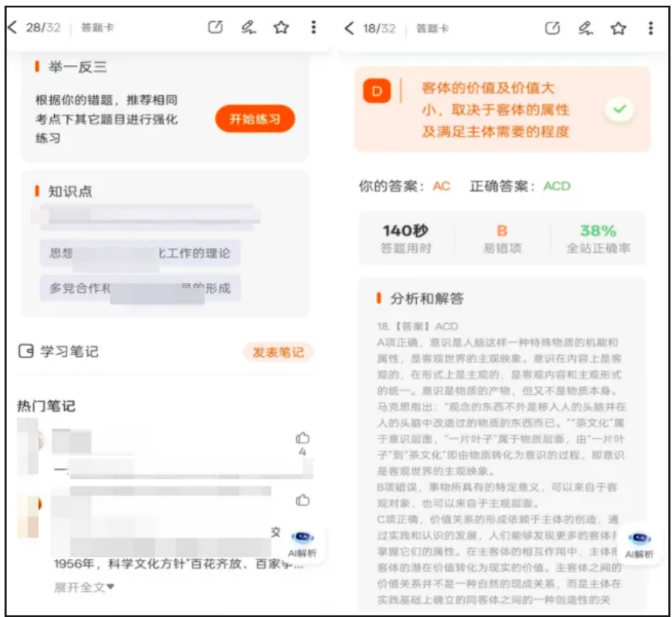The height and width of the screenshot is (617, 672).
Task: Open knowledge tag ending 工作的理论
Action: pyautogui.click(x=140, y=253)
